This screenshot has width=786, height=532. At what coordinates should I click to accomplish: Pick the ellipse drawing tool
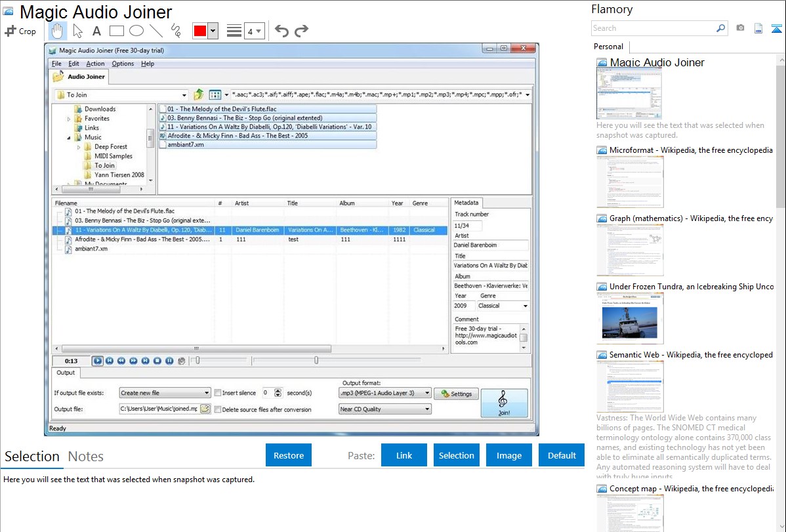[136, 31]
